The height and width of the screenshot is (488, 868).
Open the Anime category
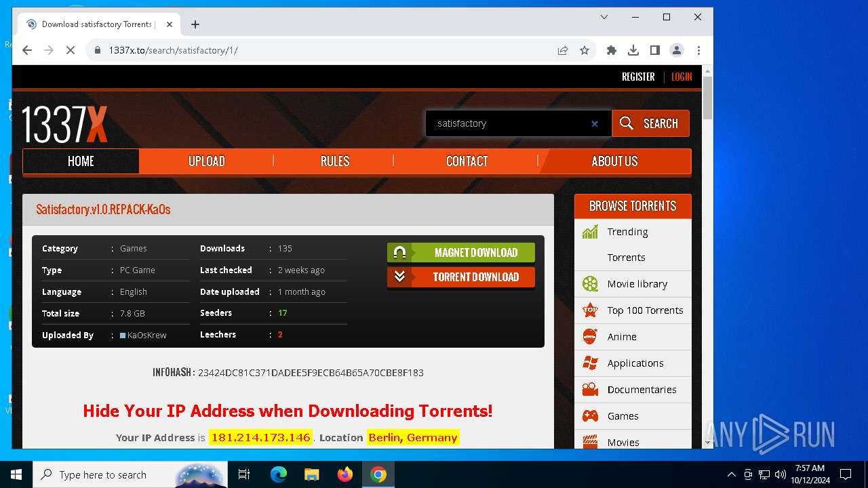(x=622, y=337)
